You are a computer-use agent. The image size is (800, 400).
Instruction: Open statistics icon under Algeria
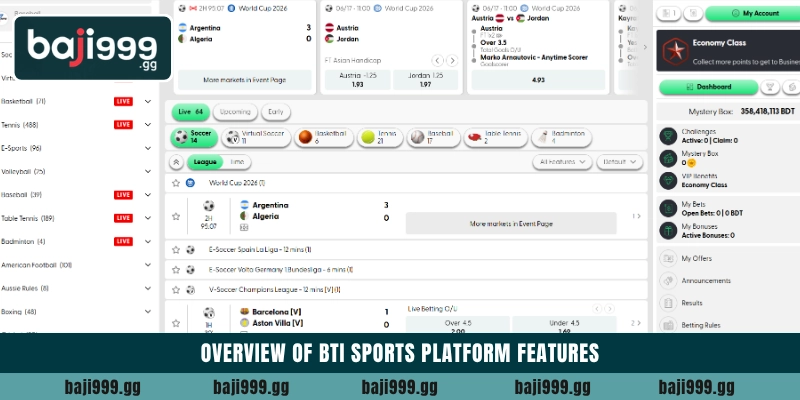pos(244,228)
